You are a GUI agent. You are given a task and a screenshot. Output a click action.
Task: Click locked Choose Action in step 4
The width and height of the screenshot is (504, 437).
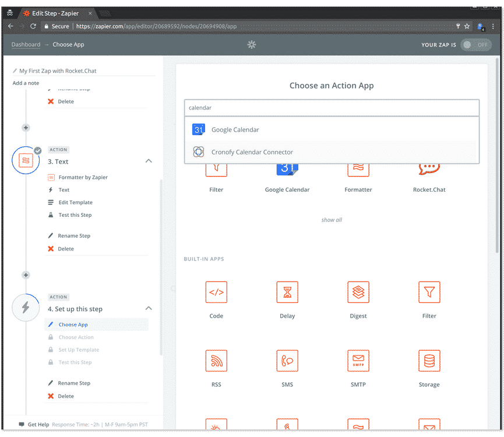tap(76, 337)
